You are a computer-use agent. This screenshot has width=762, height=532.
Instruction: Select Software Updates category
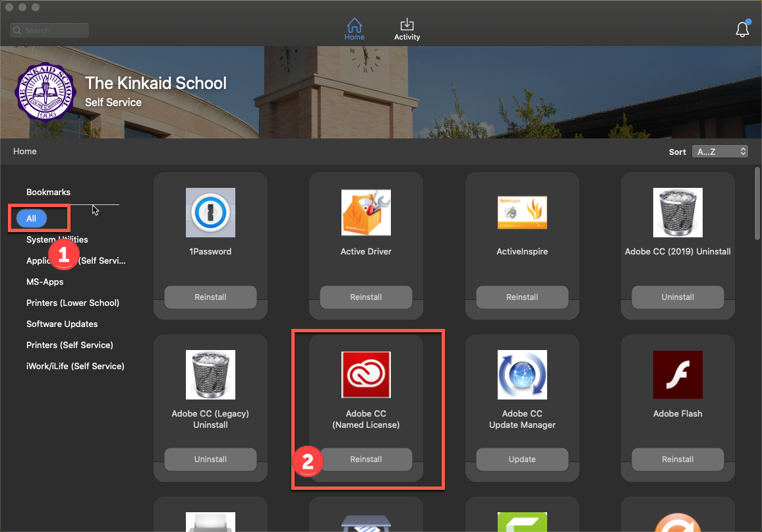[x=62, y=324]
